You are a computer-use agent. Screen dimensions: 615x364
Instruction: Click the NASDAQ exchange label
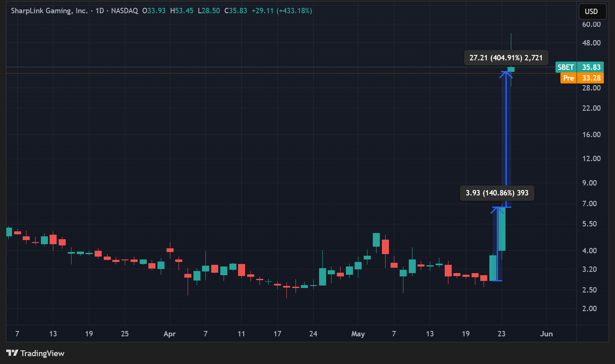click(124, 11)
